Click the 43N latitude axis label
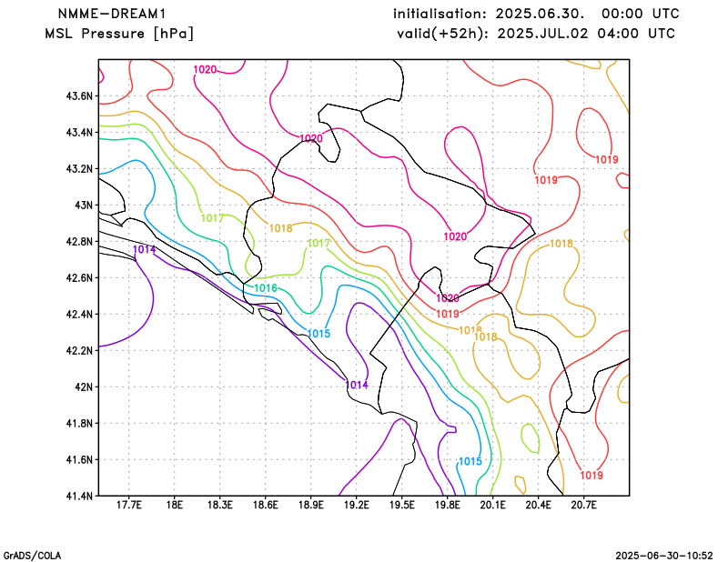This screenshot has height=562, width=728. pyautogui.click(x=84, y=206)
